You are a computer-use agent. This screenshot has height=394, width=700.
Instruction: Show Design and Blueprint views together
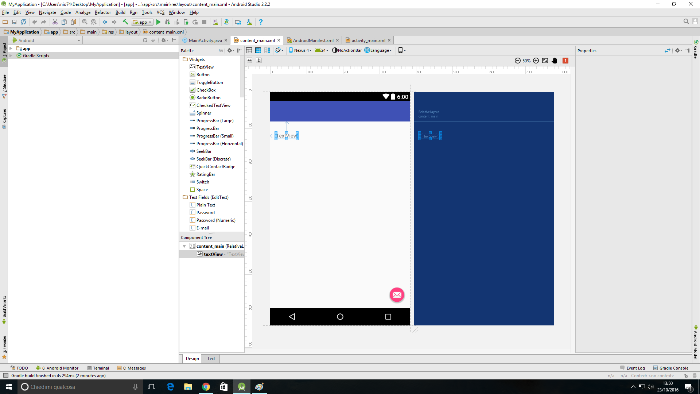(x=267, y=50)
